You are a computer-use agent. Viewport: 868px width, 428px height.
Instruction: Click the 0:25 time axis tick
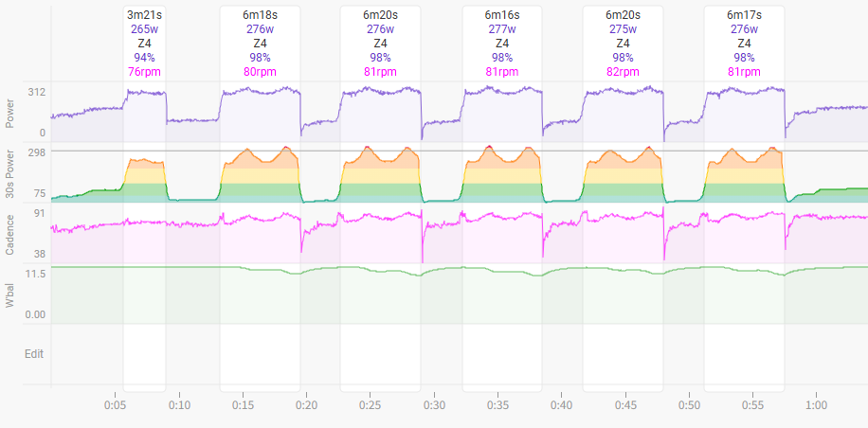pyautogui.click(x=371, y=405)
